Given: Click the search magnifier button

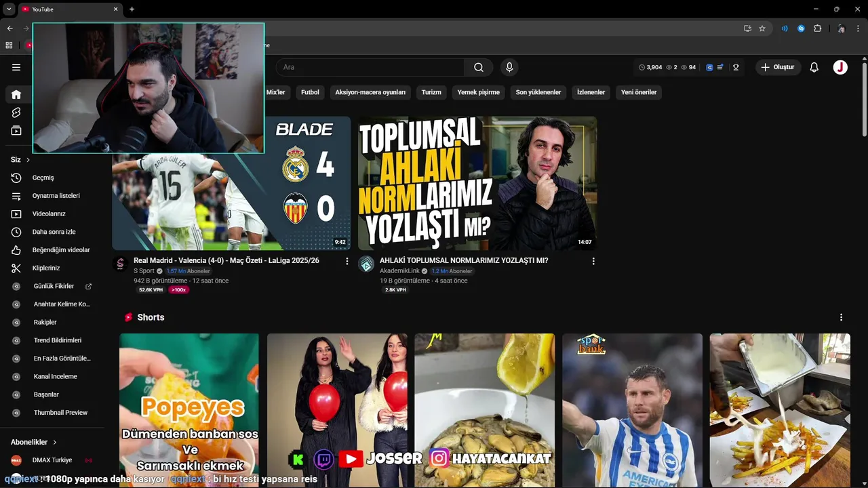Looking at the screenshot, I should pyautogui.click(x=479, y=67).
